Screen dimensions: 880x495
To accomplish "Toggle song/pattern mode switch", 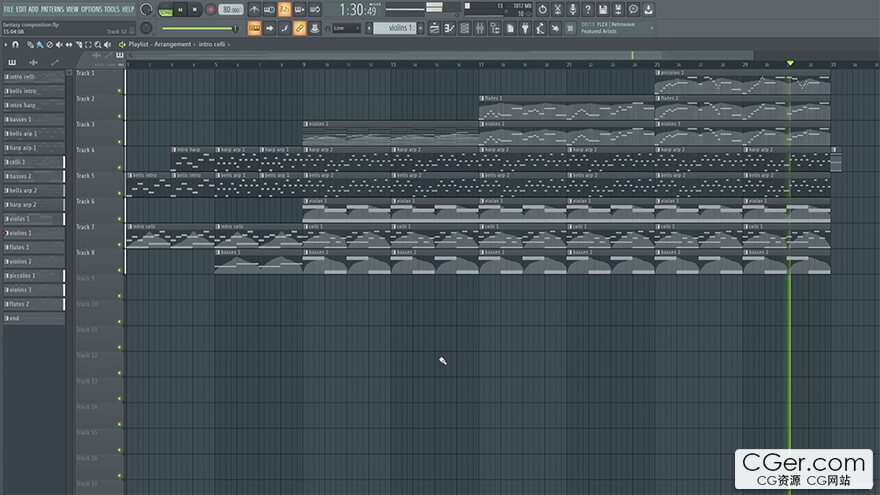I will pos(165,9).
